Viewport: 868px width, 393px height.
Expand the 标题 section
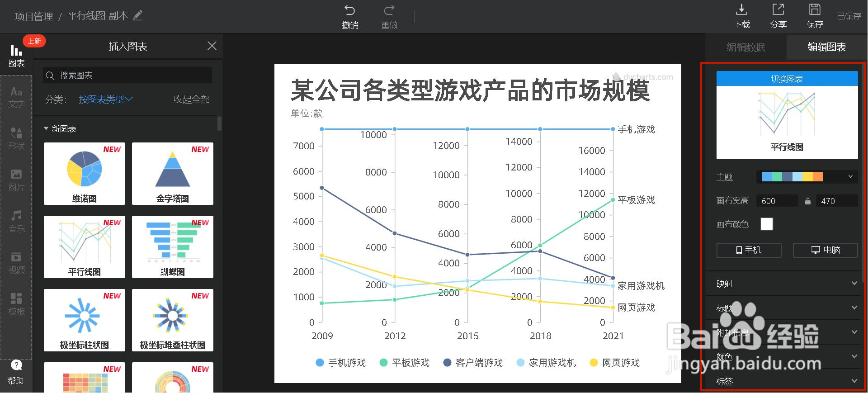[786, 308]
